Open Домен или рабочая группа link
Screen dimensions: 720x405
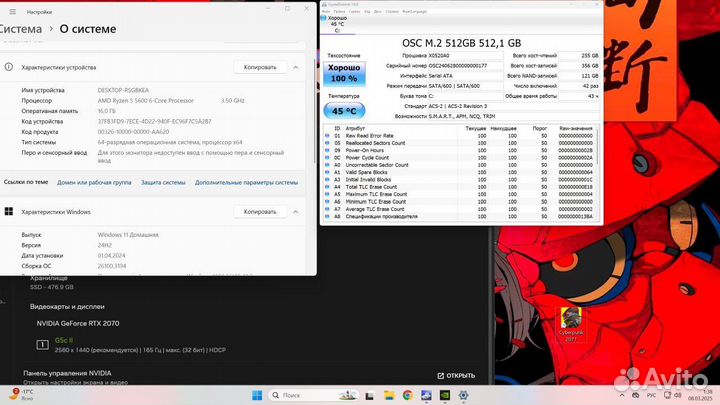click(x=94, y=183)
